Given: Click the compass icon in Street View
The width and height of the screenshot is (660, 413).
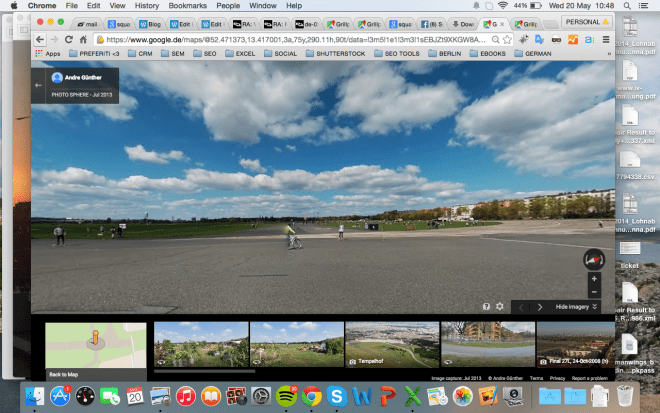Looking at the screenshot, I should point(593,259).
